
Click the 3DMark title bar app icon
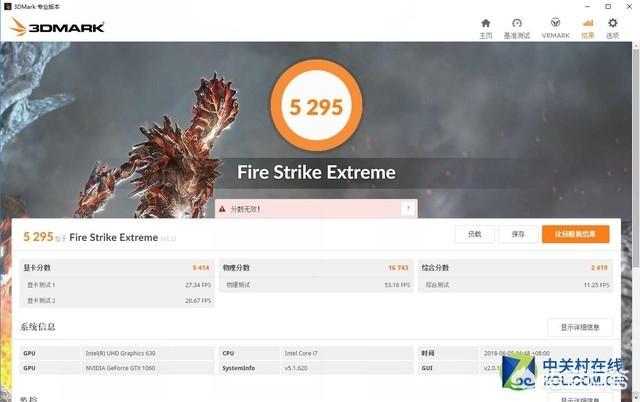[7, 7]
